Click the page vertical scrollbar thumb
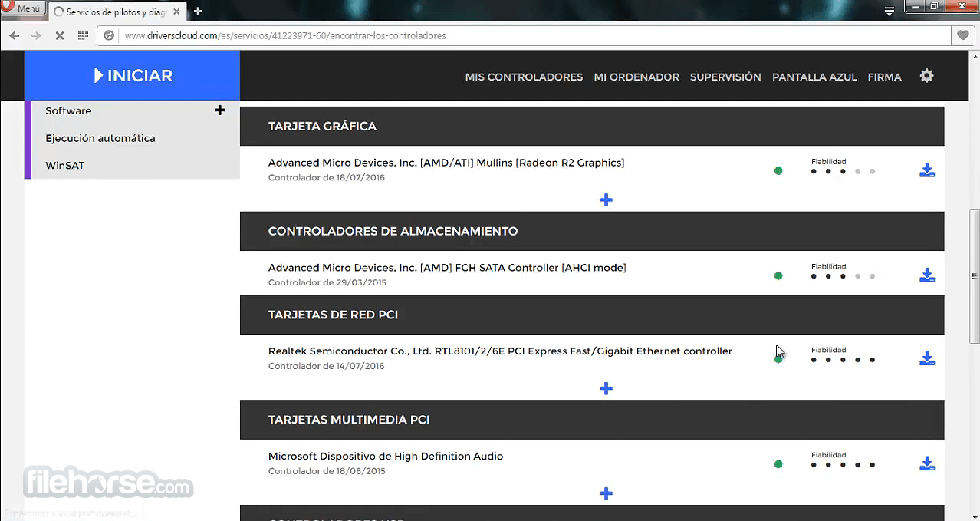Image resolution: width=980 pixels, height=521 pixels. tap(974, 277)
